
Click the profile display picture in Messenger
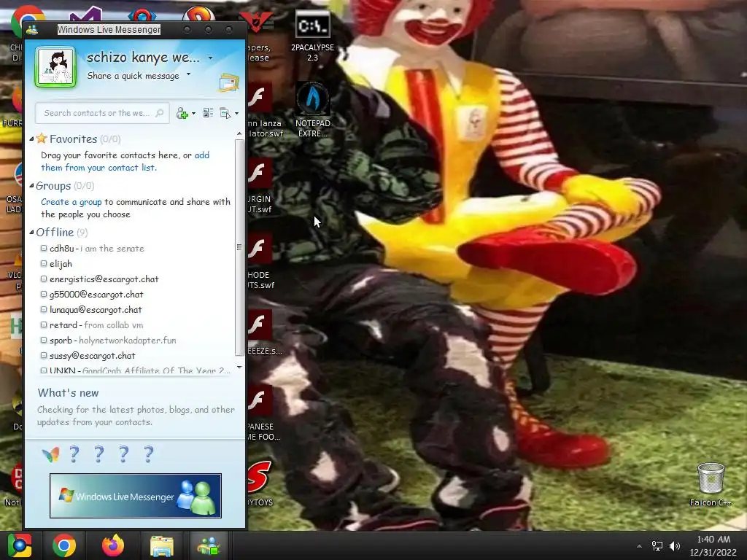[55, 67]
